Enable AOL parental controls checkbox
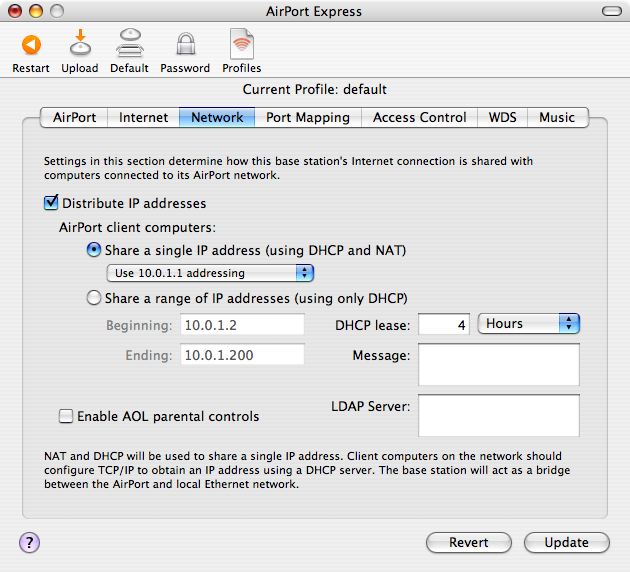The width and height of the screenshot is (630, 572). [x=66, y=416]
